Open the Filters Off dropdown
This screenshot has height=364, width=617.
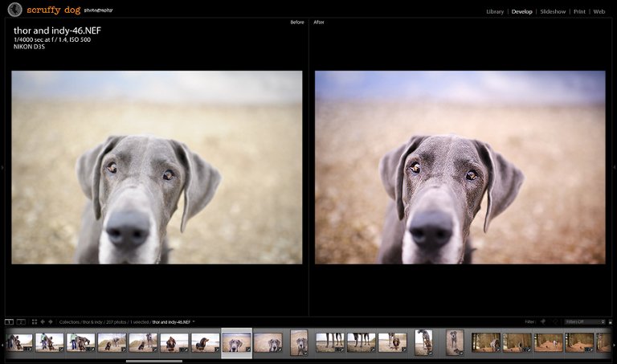[x=584, y=321]
